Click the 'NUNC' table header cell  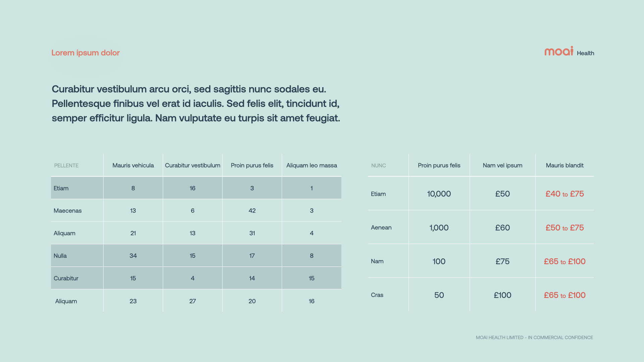(379, 166)
